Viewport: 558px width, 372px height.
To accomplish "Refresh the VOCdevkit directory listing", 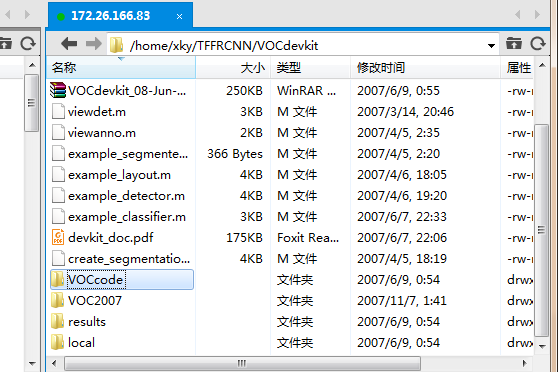I will pyautogui.click(x=538, y=44).
